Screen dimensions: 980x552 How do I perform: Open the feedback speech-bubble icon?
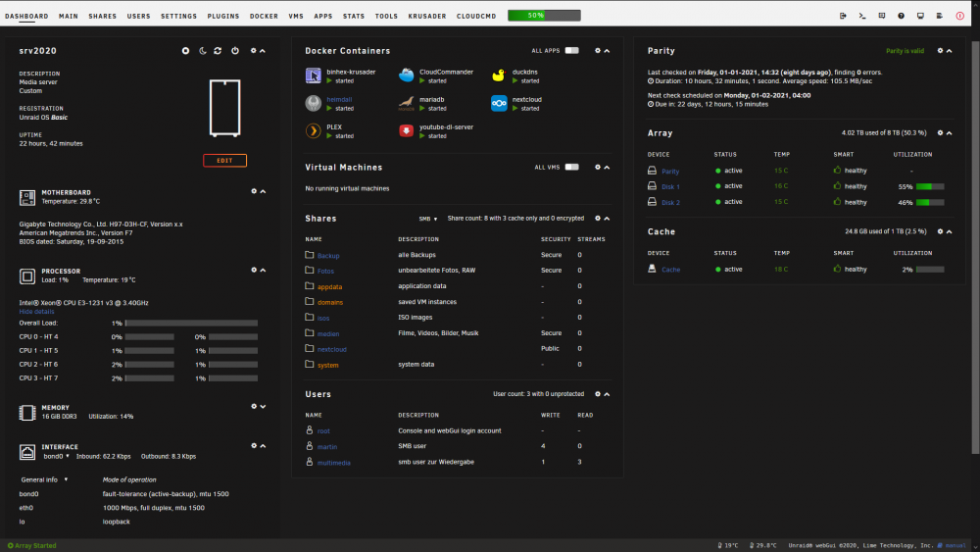[x=881, y=16]
